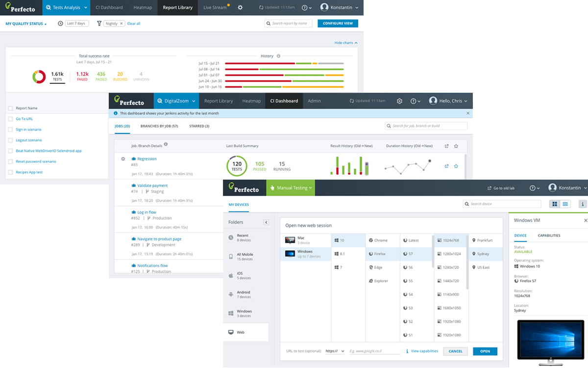
Task: Click the 120 tests progress ring
Action: coord(237,166)
